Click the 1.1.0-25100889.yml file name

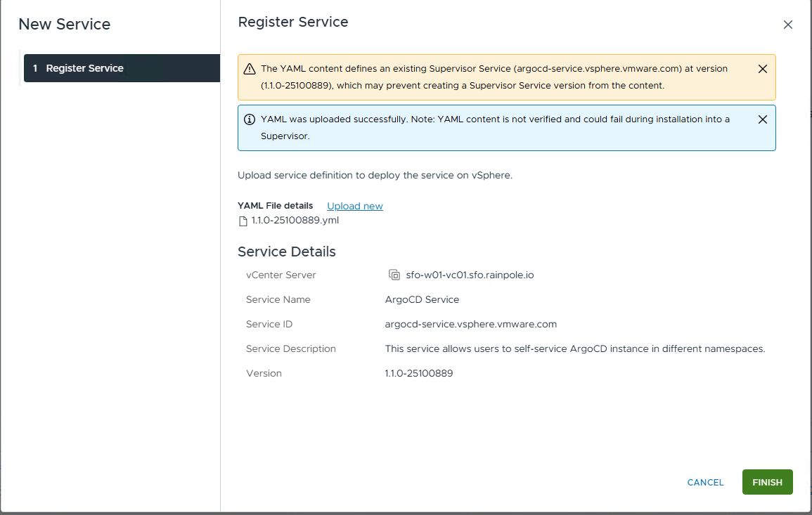click(x=295, y=221)
